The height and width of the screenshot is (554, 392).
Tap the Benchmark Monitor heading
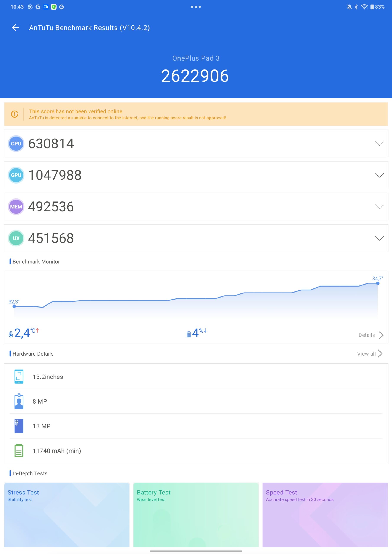[x=36, y=262]
